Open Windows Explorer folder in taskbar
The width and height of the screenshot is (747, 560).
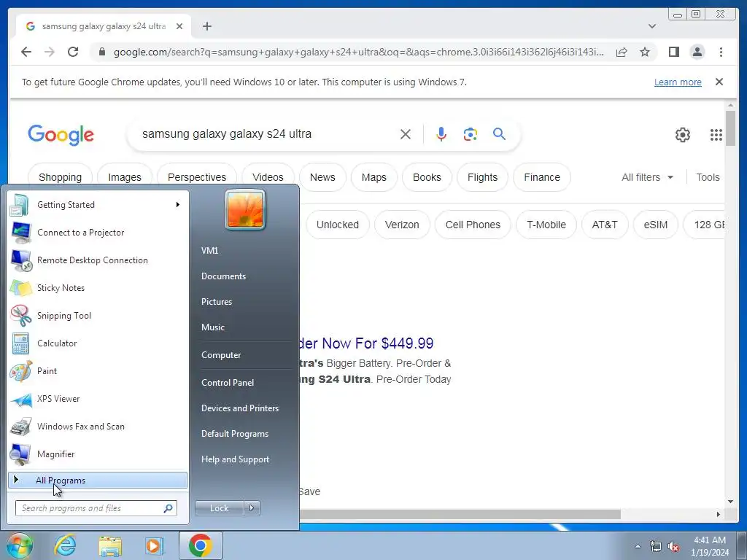(110, 545)
